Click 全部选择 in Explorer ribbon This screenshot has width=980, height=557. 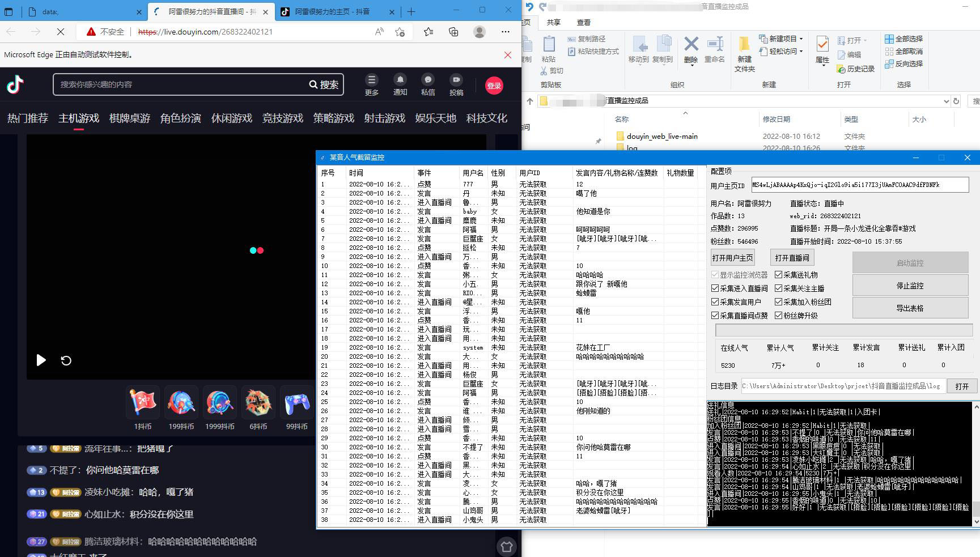pos(904,39)
